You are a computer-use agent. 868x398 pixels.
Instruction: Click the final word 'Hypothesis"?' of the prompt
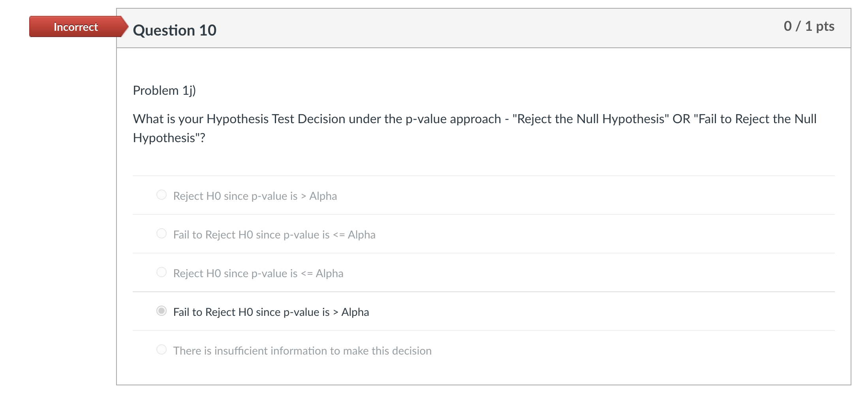[169, 138]
